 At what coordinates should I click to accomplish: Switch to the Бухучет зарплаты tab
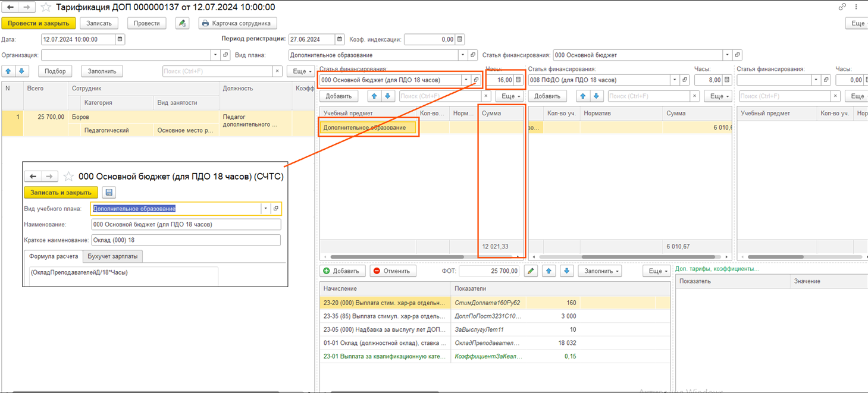point(112,256)
